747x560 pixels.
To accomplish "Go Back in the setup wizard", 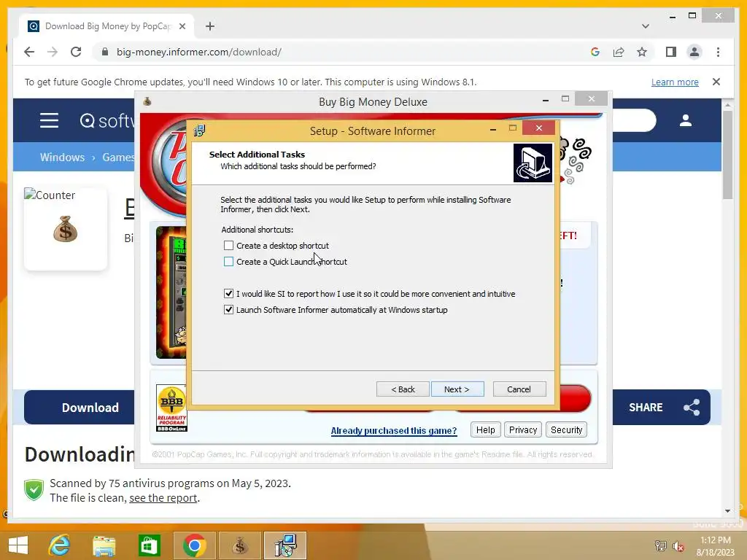I will tap(403, 389).
